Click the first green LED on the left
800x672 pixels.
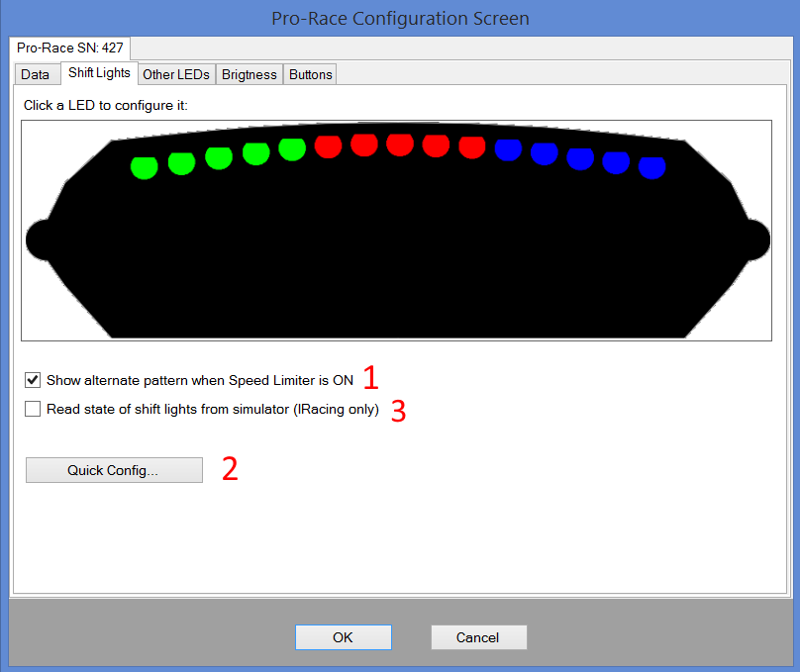(x=145, y=167)
